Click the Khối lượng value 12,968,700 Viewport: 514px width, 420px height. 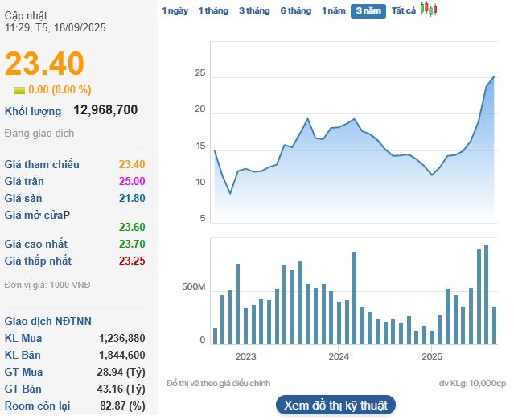coord(105,110)
